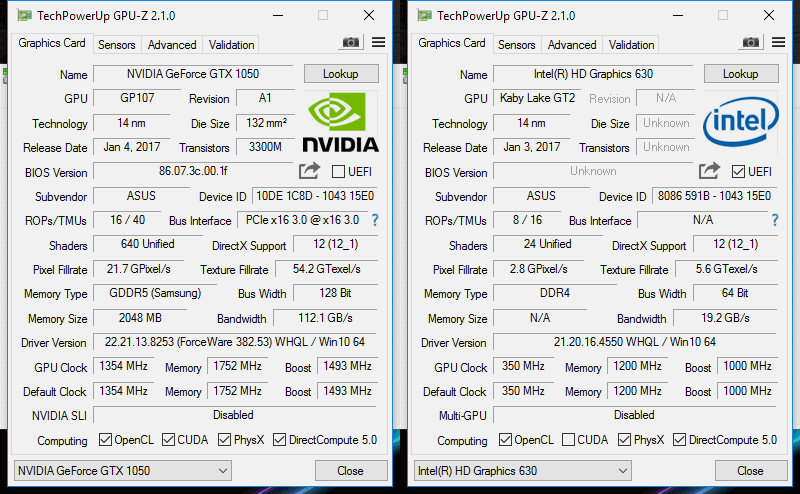Click Die Size value 132 mm²
The height and width of the screenshot is (494, 800).
266,123
